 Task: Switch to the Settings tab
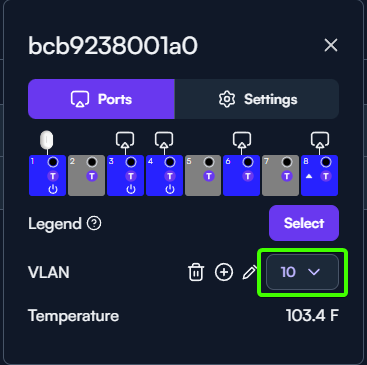257,99
